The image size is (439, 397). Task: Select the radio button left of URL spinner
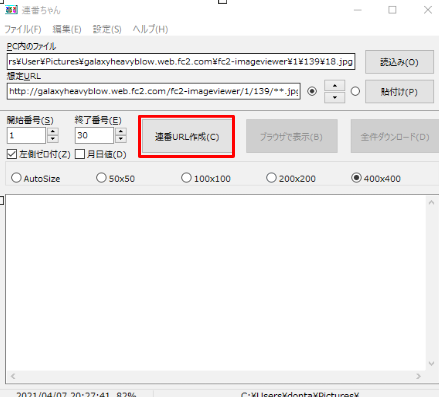point(312,91)
